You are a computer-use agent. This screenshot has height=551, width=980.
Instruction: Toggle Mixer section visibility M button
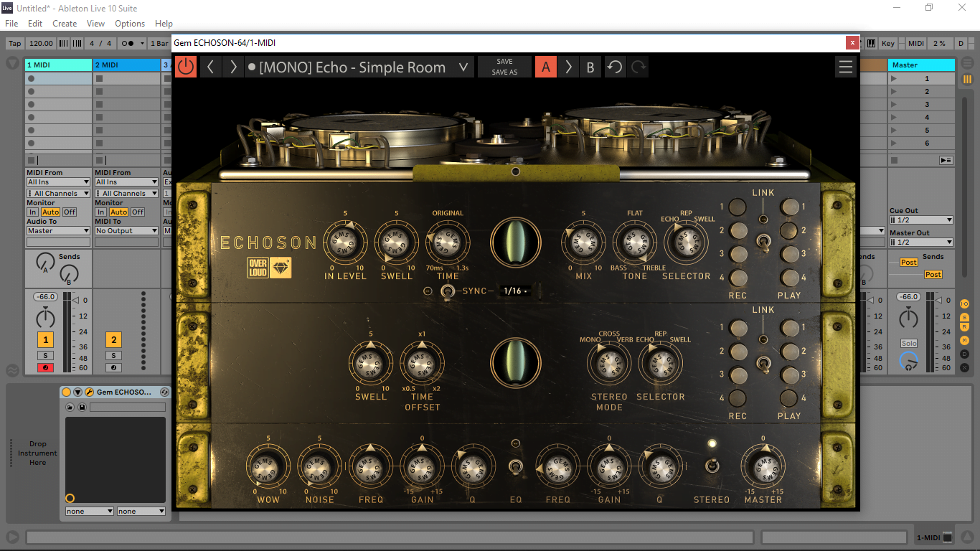tap(964, 341)
